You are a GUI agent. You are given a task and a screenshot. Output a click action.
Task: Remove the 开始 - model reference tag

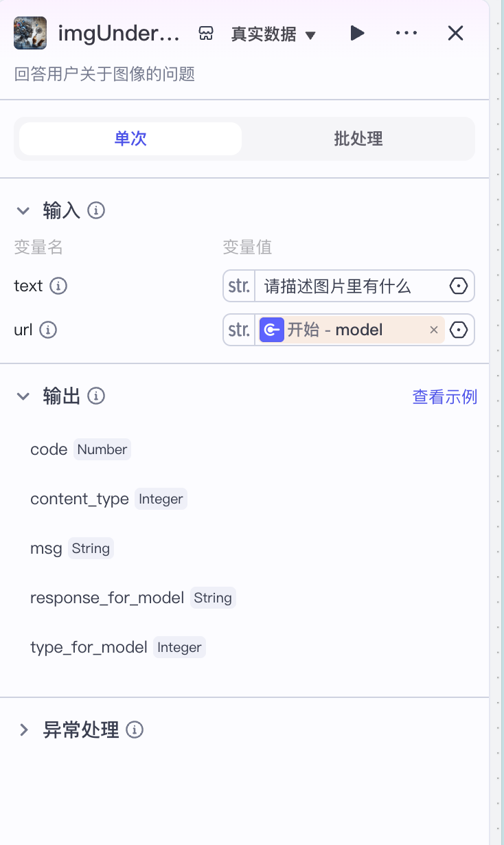pos(434,330)
